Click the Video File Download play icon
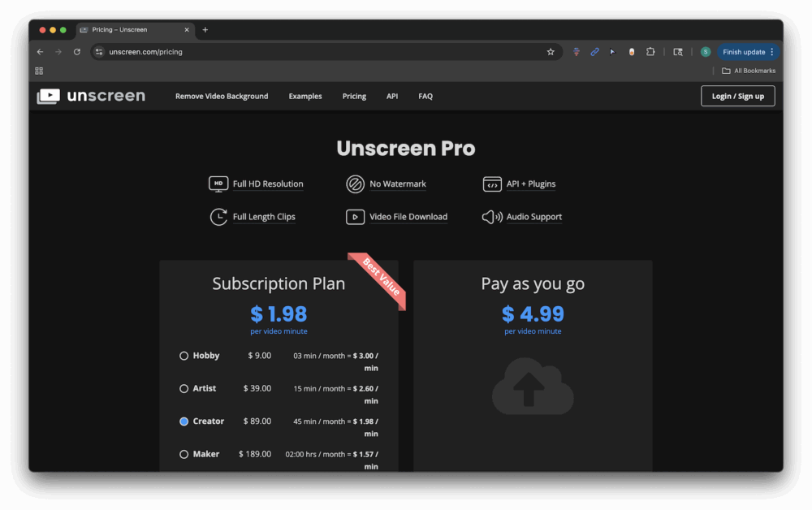The width and height of the screenshot is (812, 510). pyautogui.click(x=355, y=217)
